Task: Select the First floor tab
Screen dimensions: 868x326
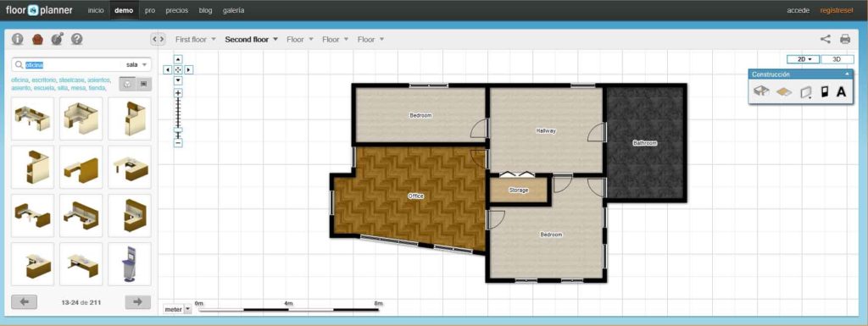Action: click(191, 39)
